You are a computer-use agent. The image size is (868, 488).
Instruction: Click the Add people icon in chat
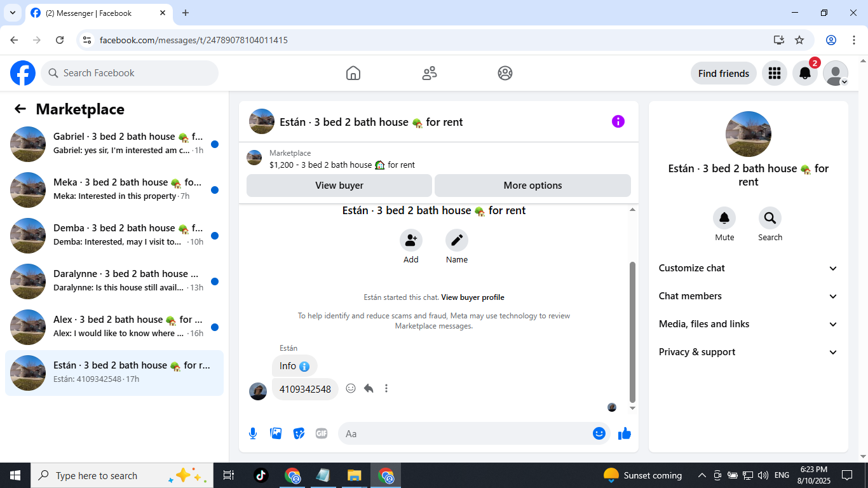pyautogui.click(x=411, y=240)
